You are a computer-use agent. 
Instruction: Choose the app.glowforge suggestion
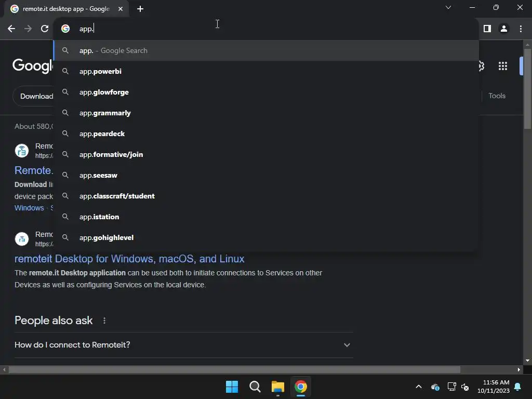coord(266,92)
